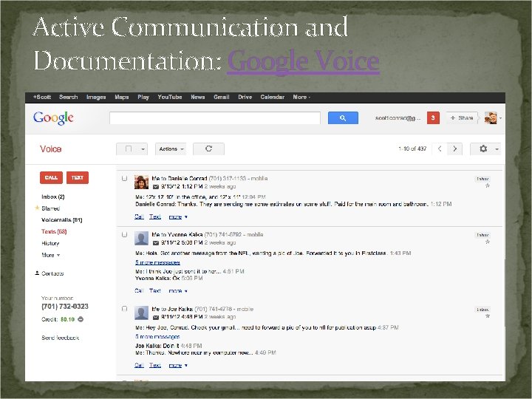Click in the Google search field
Screen dimensions: 532x399
(215, 118)
